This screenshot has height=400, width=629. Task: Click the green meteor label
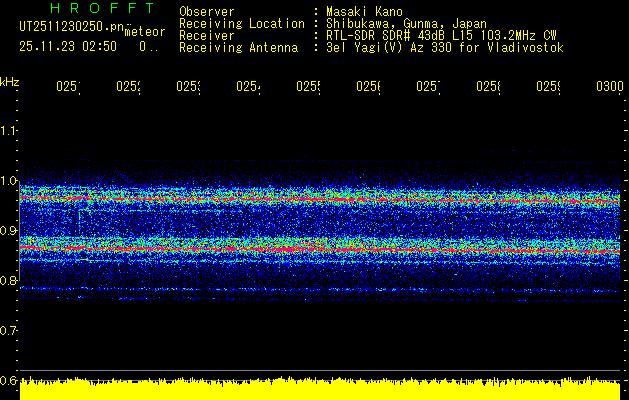tap(145, 31)
